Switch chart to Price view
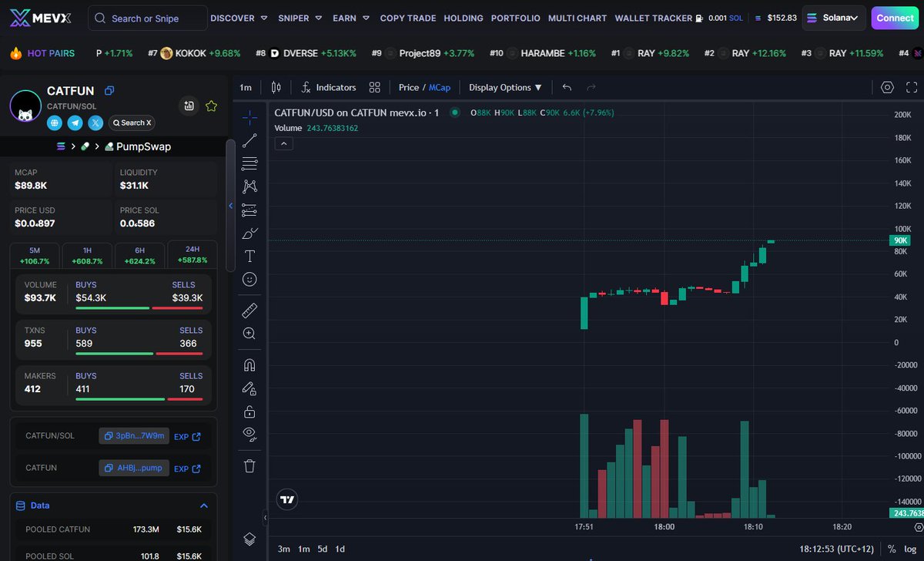The width and height of the screenshot is (924, 561). 409,88
